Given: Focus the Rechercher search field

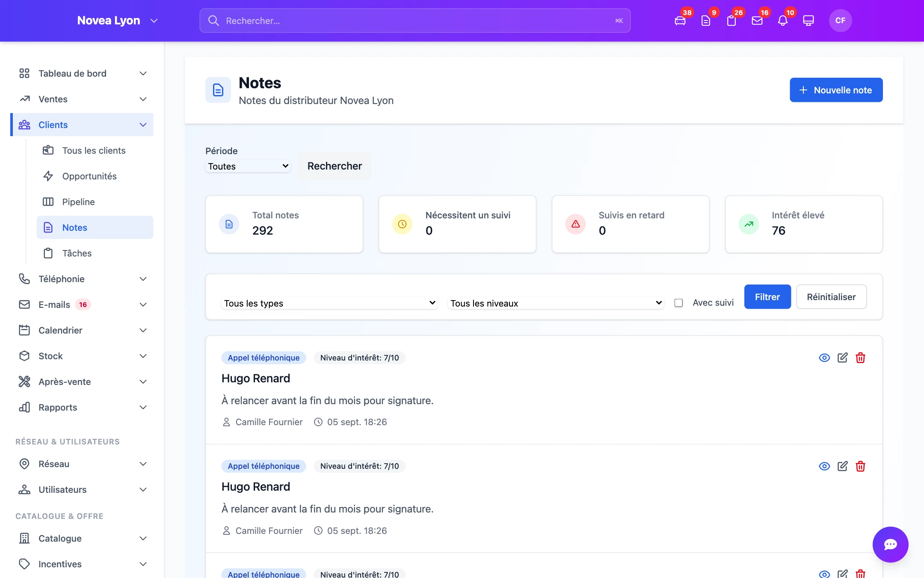Looking at the screenshot, I should point(415,21).
